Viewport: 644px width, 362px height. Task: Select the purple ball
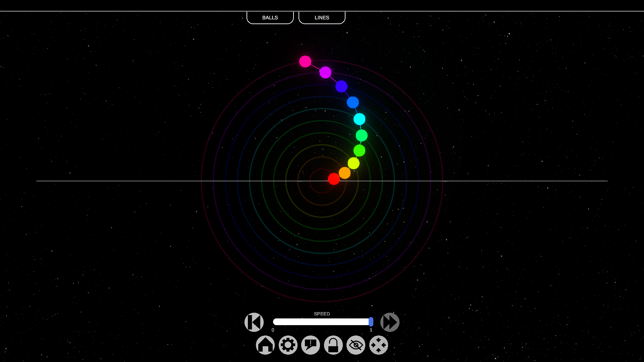click(325, 72)
